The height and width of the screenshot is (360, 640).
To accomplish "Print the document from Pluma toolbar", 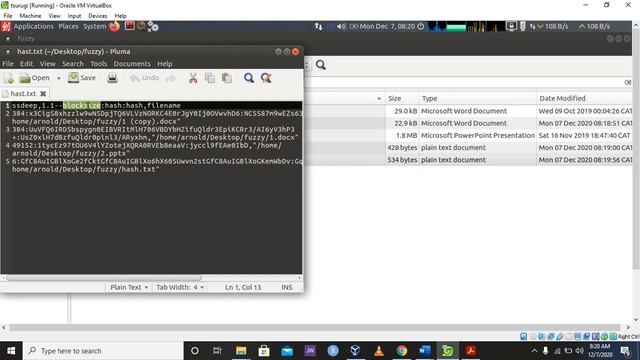I will 112,78.
